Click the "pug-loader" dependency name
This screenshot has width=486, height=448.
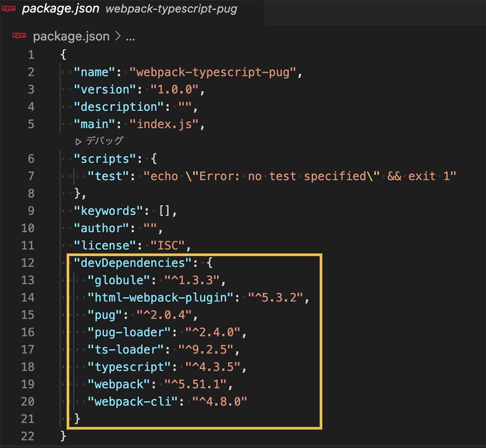click(129, 333)
